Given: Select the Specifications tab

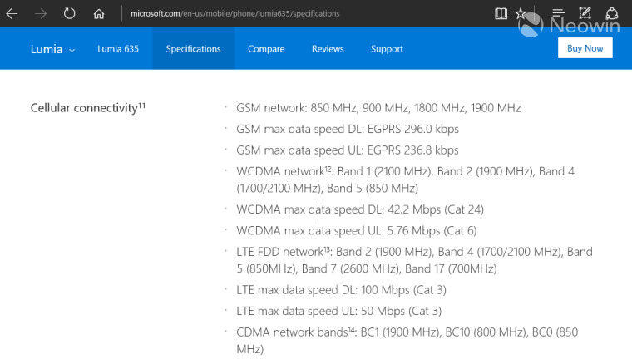Looking at the screenshot, I should (193, 49).
